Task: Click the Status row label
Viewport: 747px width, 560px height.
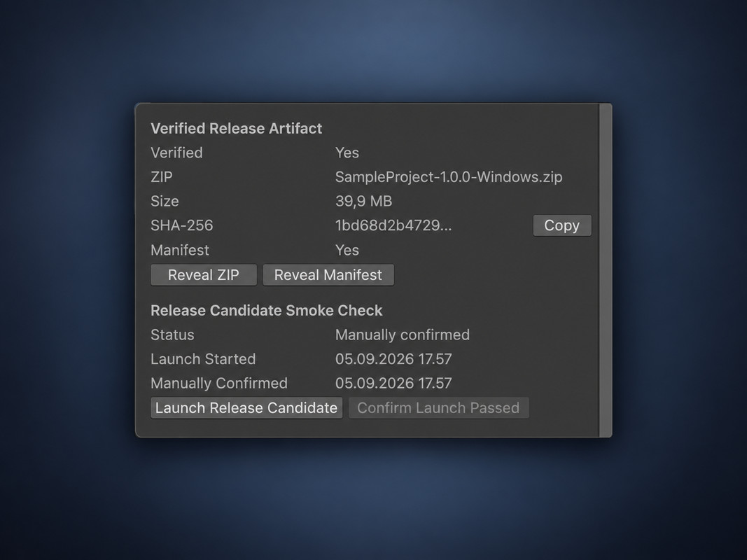Action: (x=172, y=335)
